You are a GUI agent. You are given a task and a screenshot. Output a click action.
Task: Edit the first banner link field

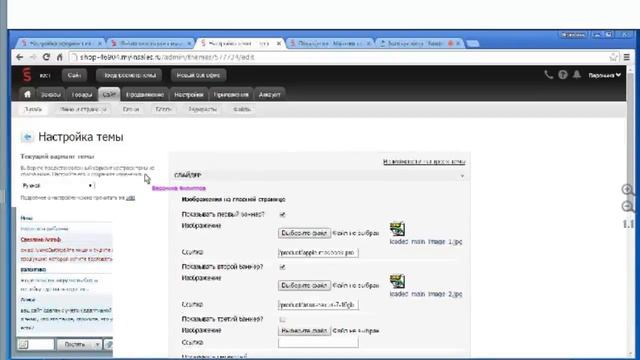click(318, 253)
